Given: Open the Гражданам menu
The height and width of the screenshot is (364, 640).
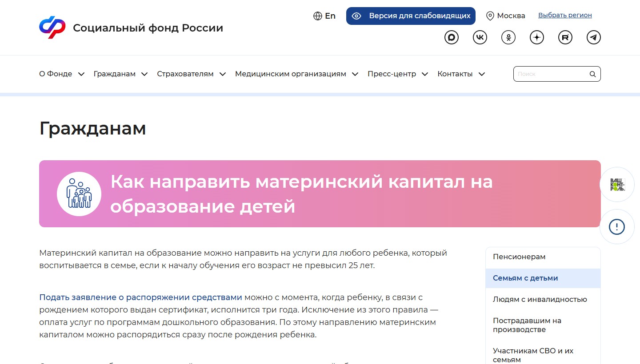Looking at the screenshot, I should 115,74.
